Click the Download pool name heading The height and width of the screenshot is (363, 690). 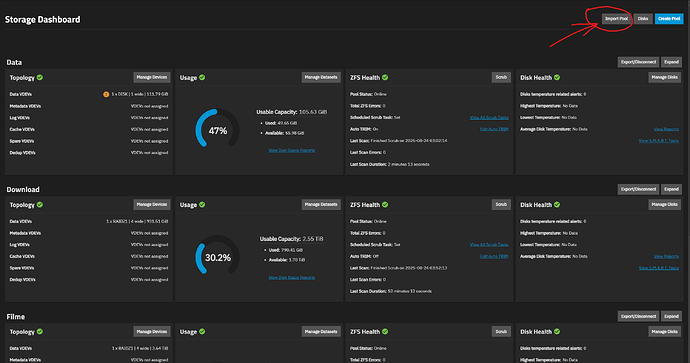23,190
